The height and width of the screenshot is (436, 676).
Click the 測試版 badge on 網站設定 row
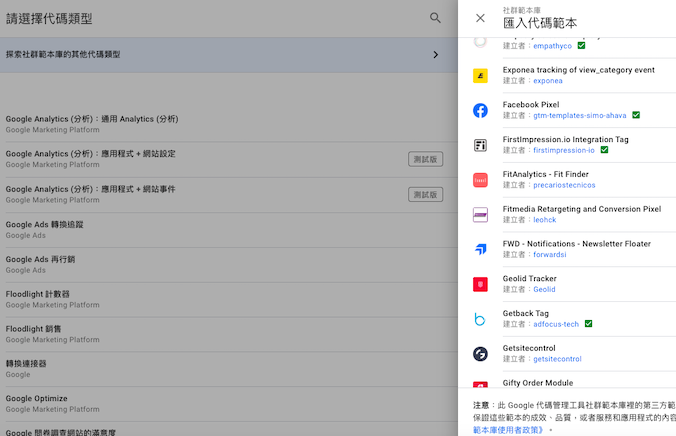click(426, 159)
